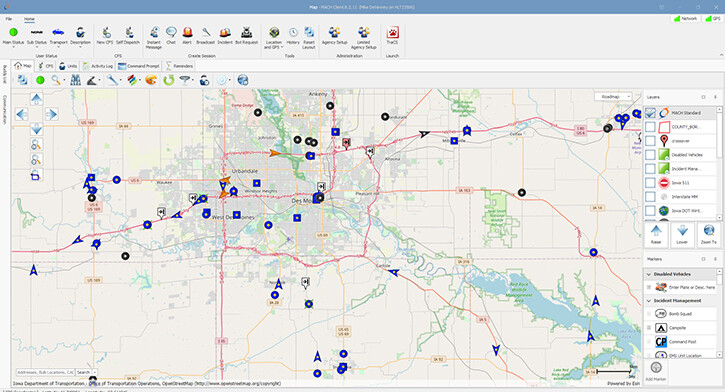Collapse the Disabled Vehicles marker group

point(649,274)
